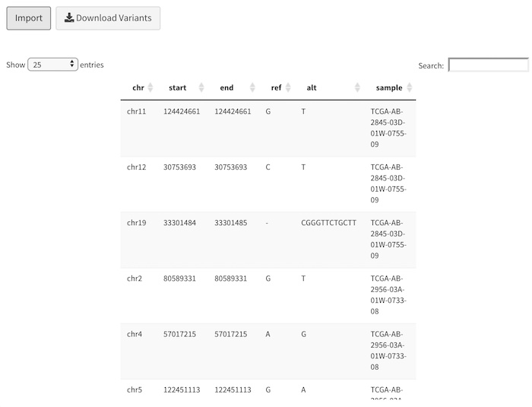Screen dimensions: 532x407
Task: Click the chr2 start value 80589331
Action: coord(179,278)
